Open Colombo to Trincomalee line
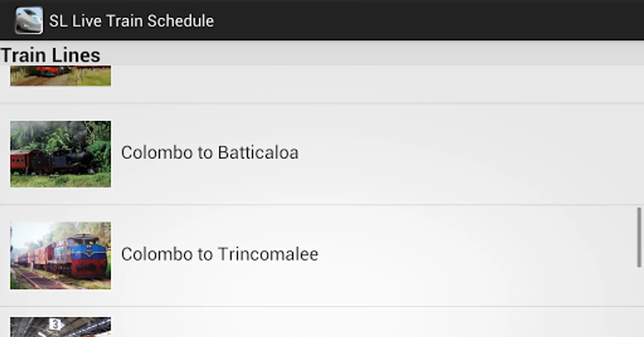 [220, 254]
